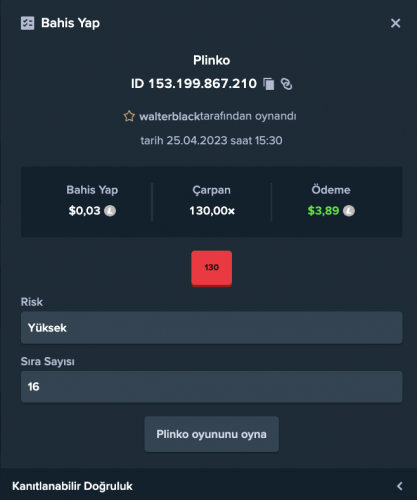Open the Kanıtlanabilir Doğruluk section
The width and height of the screenshot is (417, 500).
point(208,485)
